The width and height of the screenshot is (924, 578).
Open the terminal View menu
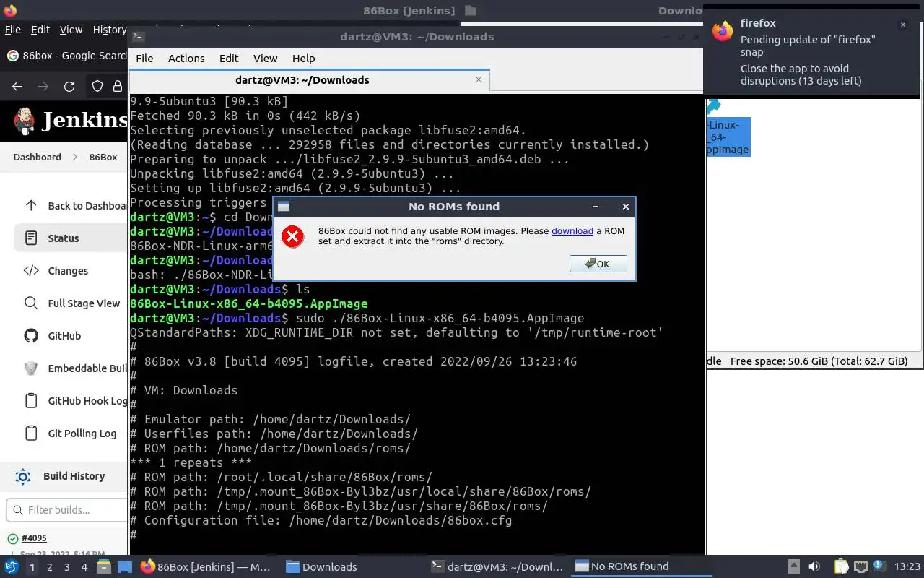(265, 59)
